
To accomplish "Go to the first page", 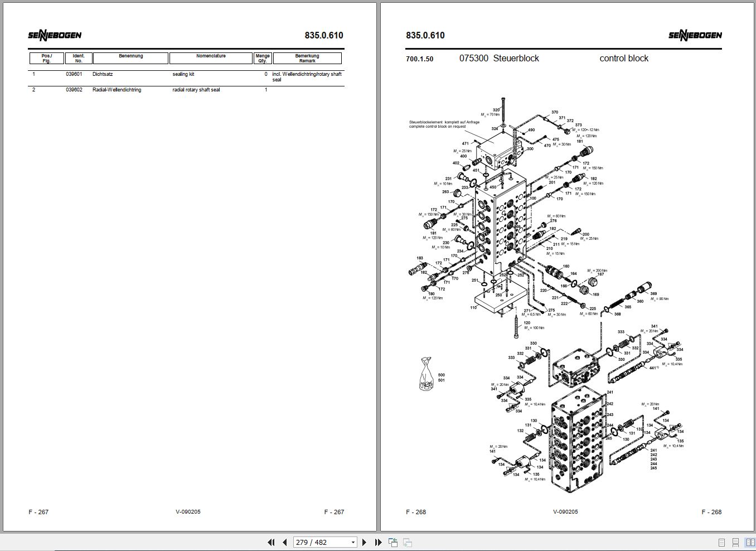I will tap(272, 542).
